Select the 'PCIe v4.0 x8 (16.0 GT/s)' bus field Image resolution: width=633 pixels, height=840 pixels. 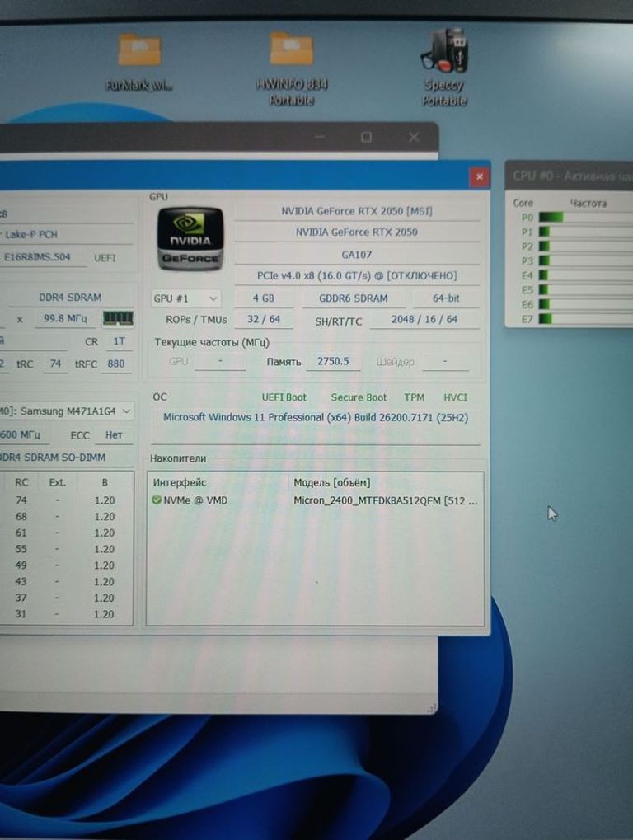point(357,275)
